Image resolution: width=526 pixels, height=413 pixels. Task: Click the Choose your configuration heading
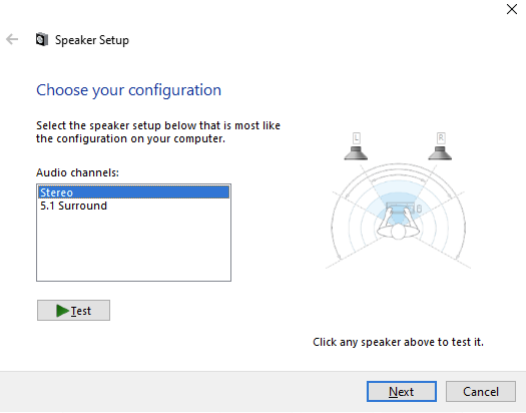[129, 90]
